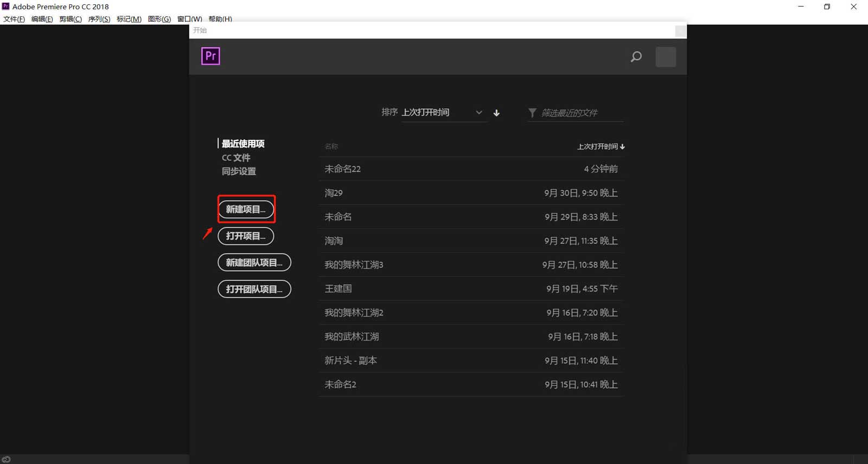
Task: Open recent project 我的舞林江湖3
Action: [x=471, y=265]
